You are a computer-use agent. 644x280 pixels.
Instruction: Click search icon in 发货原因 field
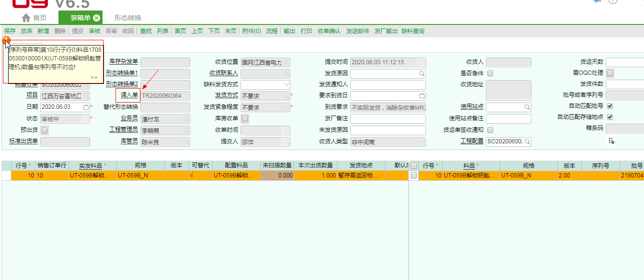tap(422, 74)
